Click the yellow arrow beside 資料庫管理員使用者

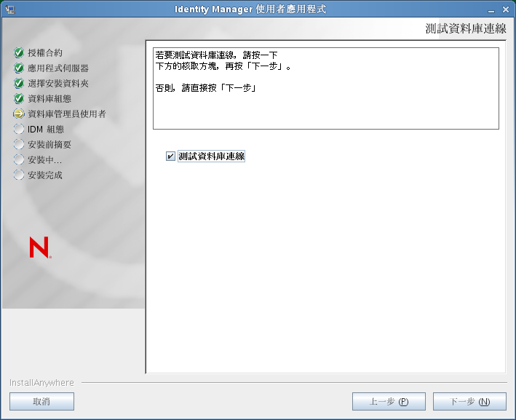19,114
